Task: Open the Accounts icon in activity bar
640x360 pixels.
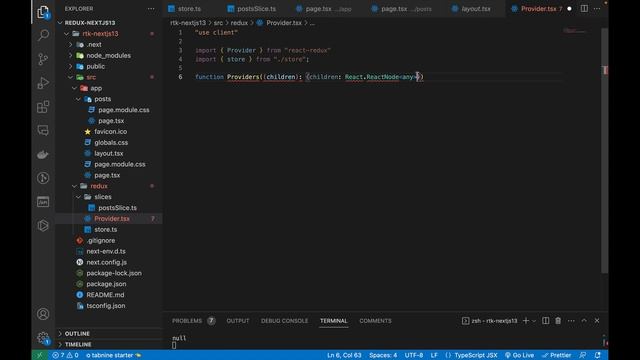Action: click(x=43, y=314)
